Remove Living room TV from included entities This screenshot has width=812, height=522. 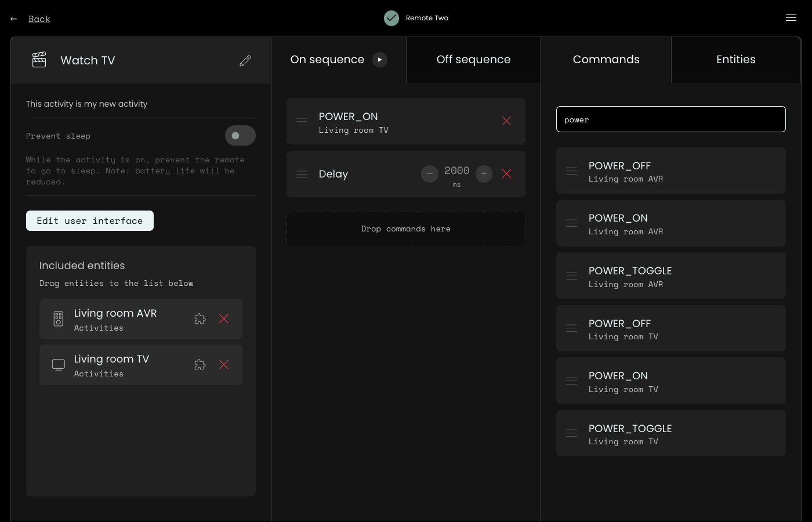224,365
